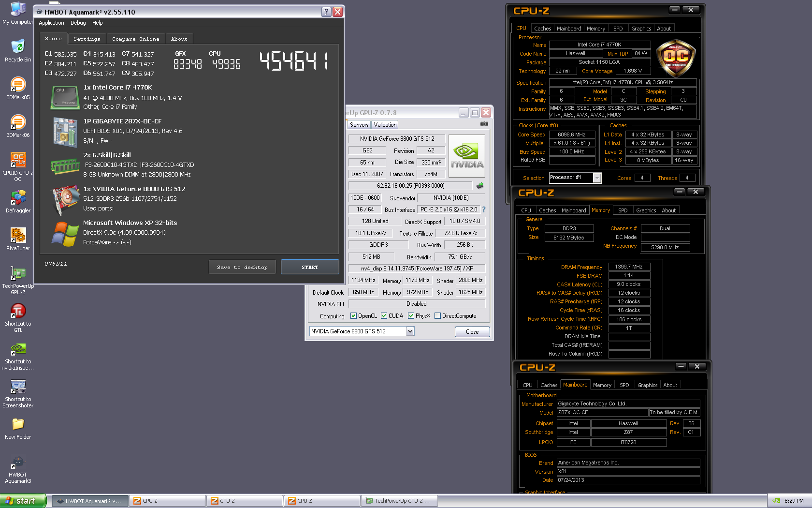
Task: Open the Application menu in Aquamark
Action: coord(51,23)
